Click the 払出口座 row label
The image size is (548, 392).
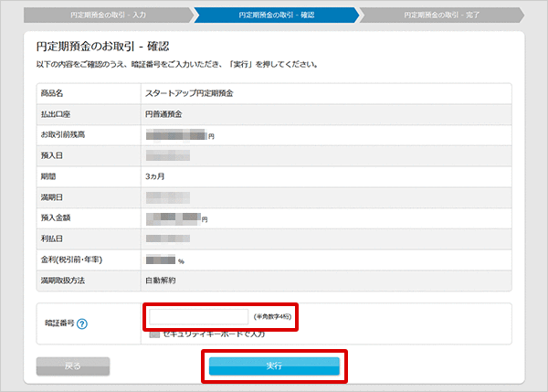coord(56,113)
